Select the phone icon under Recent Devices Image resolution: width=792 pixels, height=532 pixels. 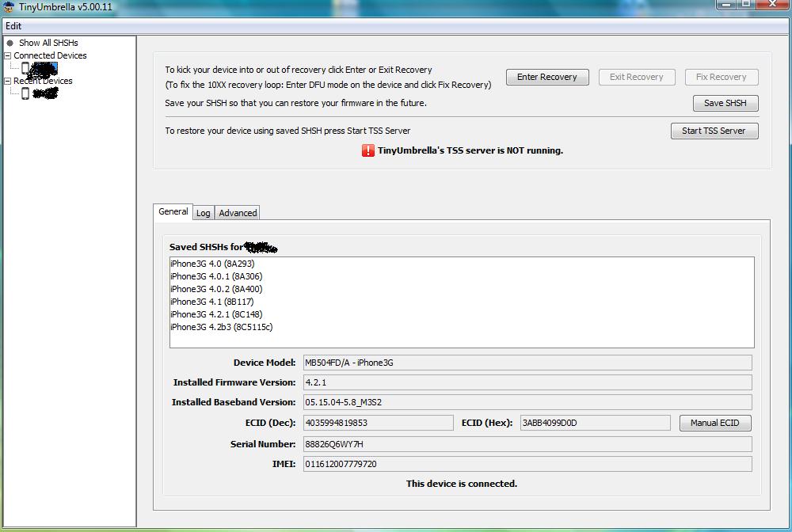[25, 93]
